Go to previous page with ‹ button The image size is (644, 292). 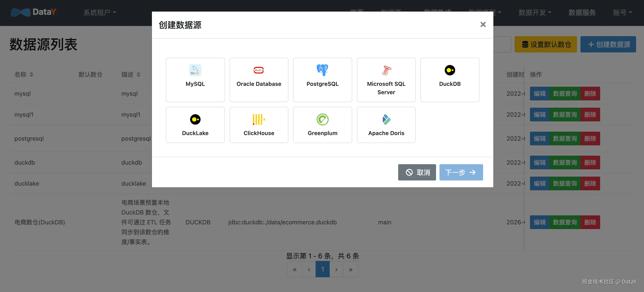point(309,269)
